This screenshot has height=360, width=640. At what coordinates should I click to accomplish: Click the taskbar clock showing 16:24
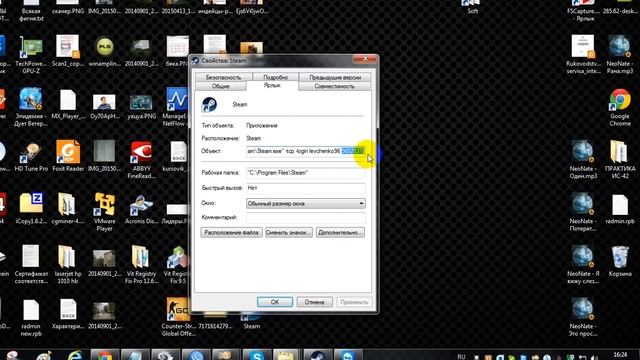tap(620, 355)
